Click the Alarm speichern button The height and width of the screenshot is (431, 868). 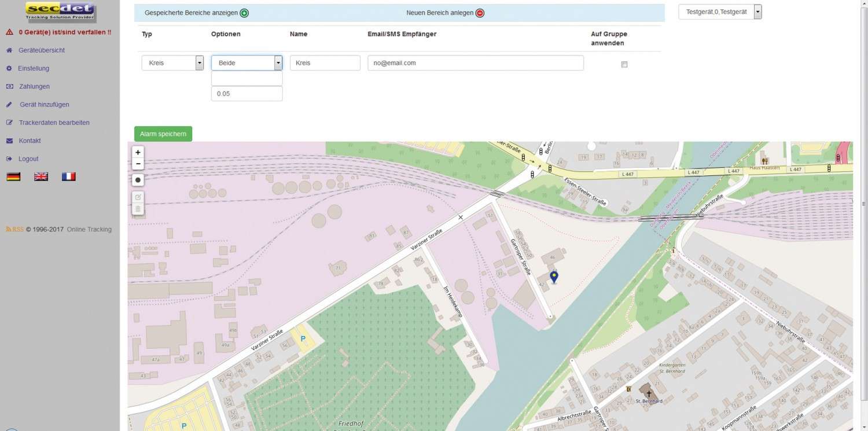(163, 134)
